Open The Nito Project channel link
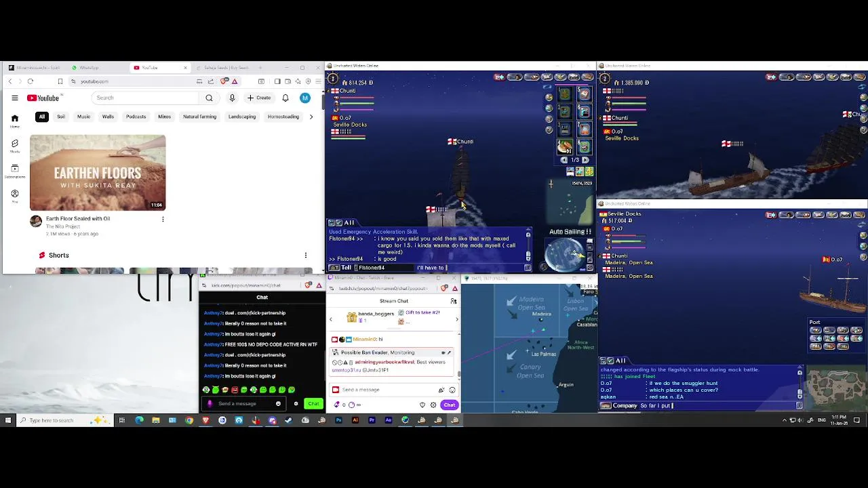Image resolution: width=868 pixels, height=488 pixels. pos(63,226)
